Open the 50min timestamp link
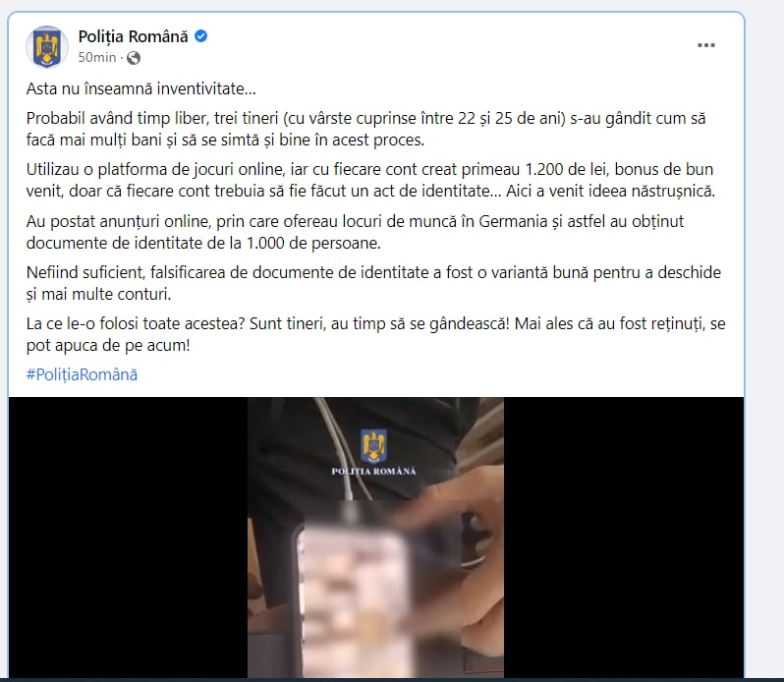The image size is (784, 682). pos(97,58)
